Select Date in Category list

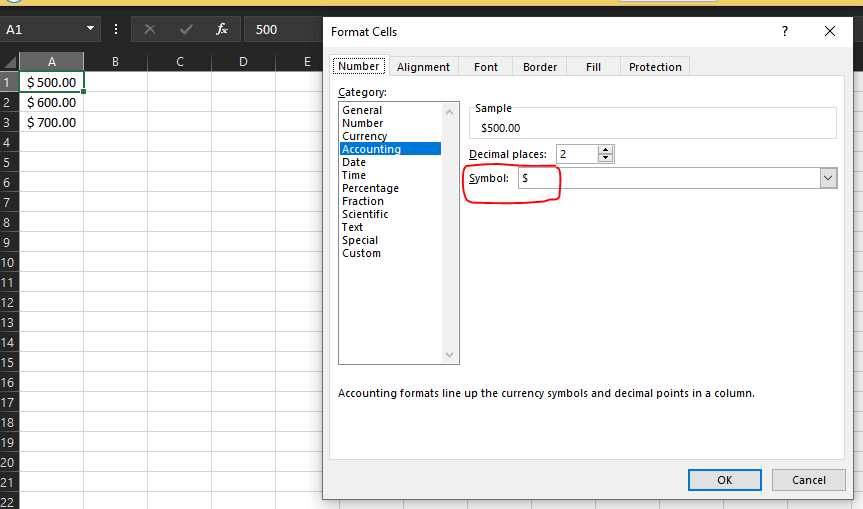click(390, 162)
